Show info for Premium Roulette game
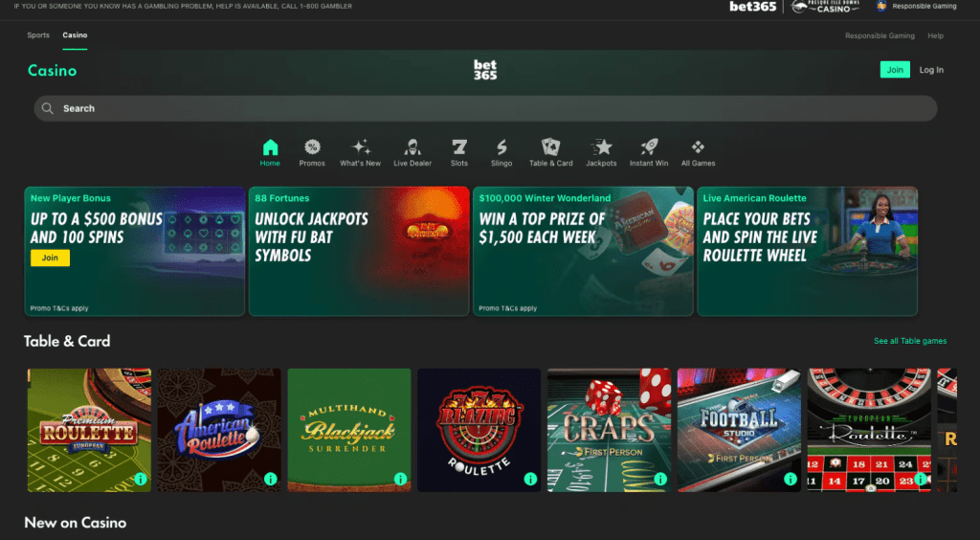The width and height of the screenshot is (980, 540). (141, 480)
